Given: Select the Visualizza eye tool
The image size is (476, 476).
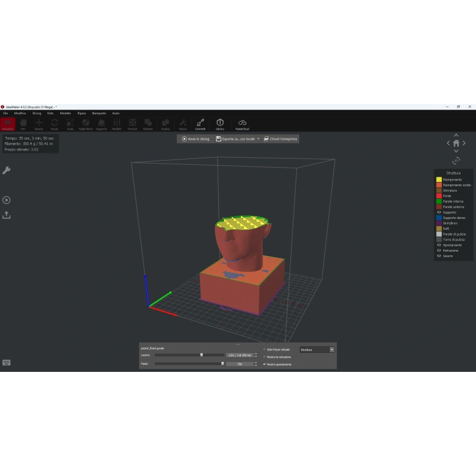Looking at the screenshot, I should point(8,124).
